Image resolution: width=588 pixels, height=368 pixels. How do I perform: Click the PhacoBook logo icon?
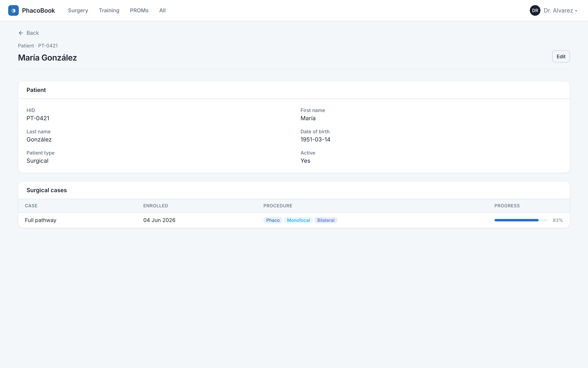coord(13,10)
